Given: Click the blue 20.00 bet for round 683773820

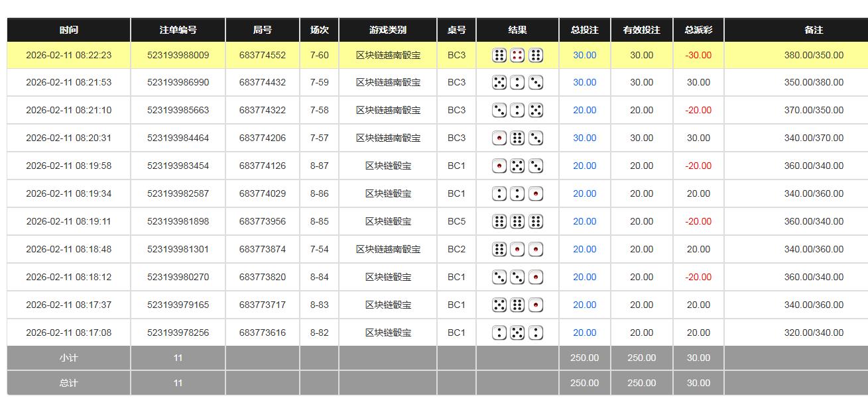Looking at the screenshot, I should coord(584,277).
